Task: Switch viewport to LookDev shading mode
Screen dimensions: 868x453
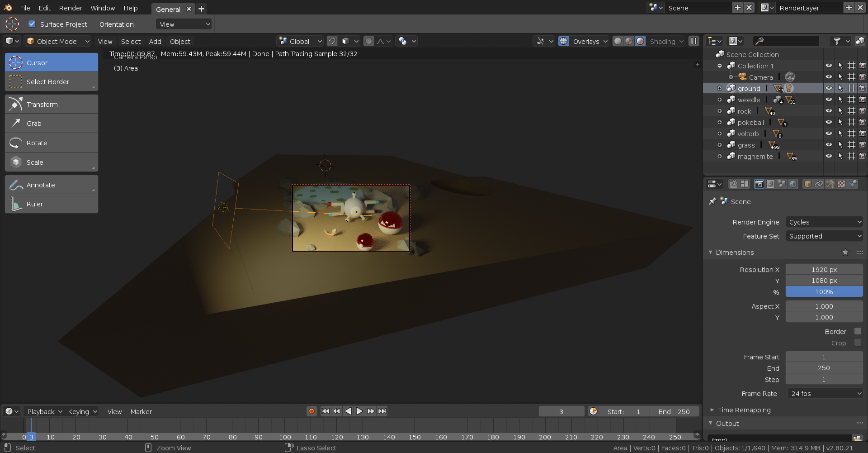Action: (x=629, y=41)
